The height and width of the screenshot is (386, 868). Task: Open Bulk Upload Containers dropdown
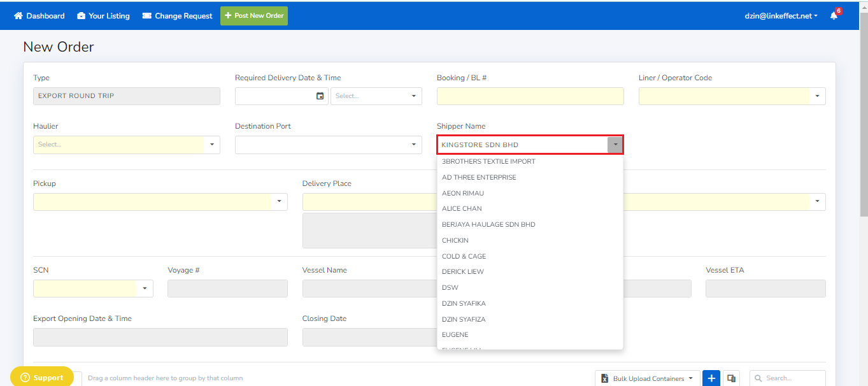[647, 378]
